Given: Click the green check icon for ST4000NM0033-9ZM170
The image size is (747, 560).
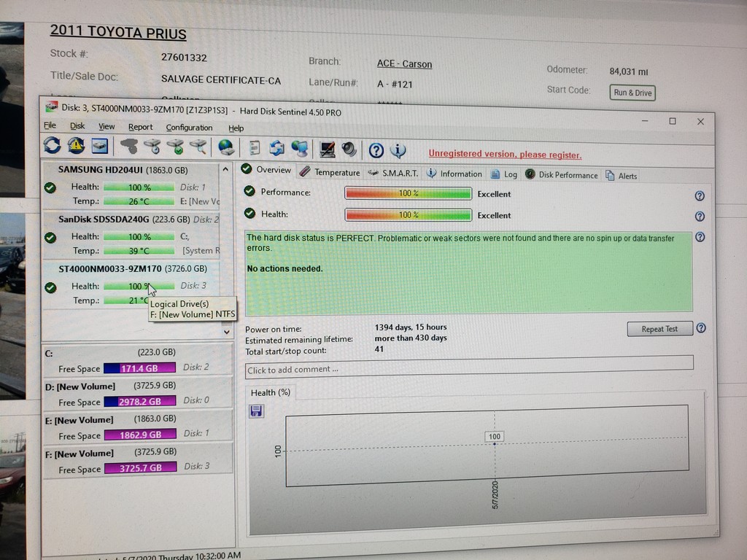Looking at the screenshot, I should (50, 287).
